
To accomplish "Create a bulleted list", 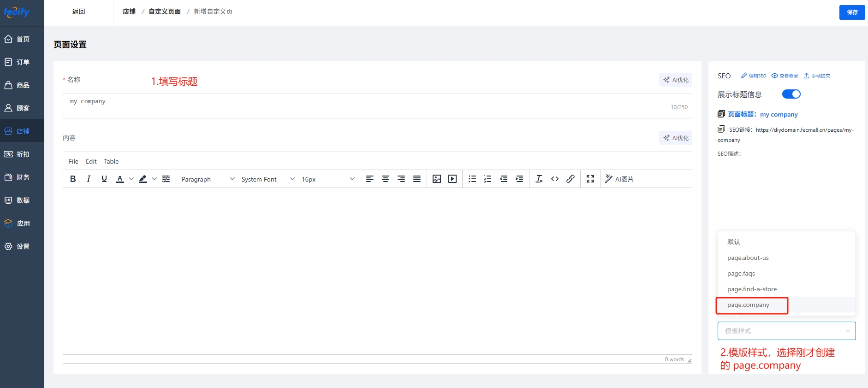I will click(472, 179).
